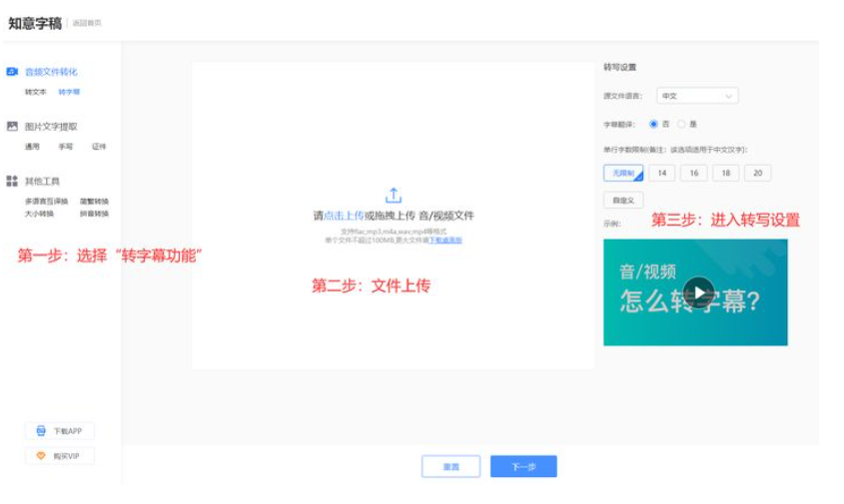Set per-line character limit to 14
Viewport: 844px width, 504px height.
coord(662,174)
